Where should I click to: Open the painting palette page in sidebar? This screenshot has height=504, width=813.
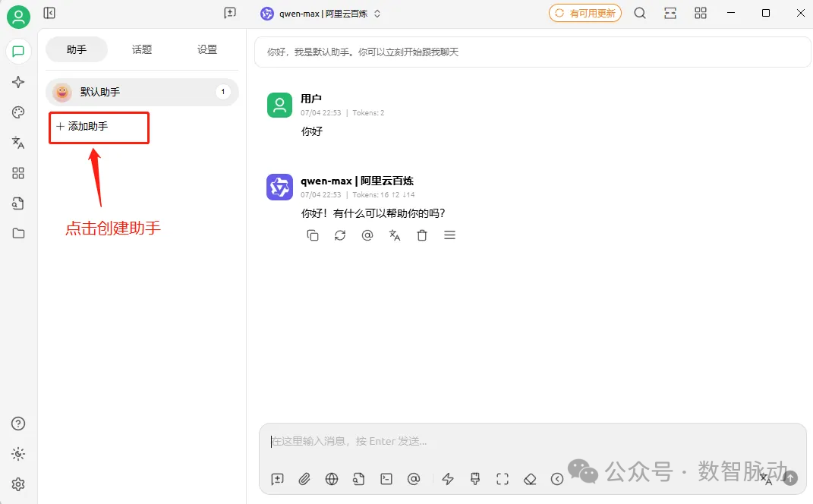point(18,112)
